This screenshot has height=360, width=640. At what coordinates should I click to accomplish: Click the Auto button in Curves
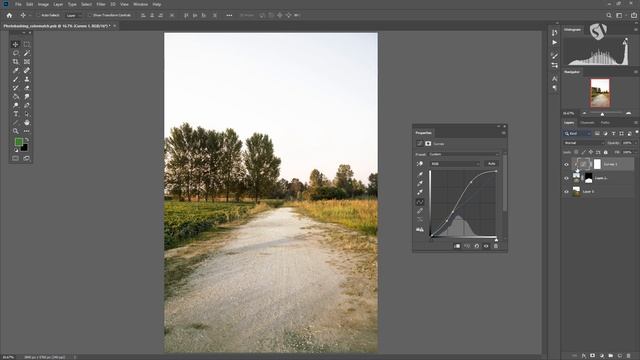tap(491, 164)
